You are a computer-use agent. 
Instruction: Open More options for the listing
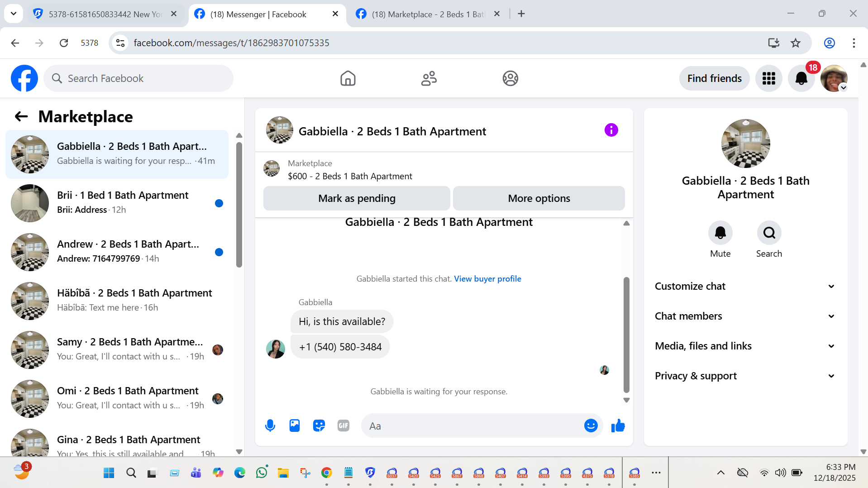539,198
